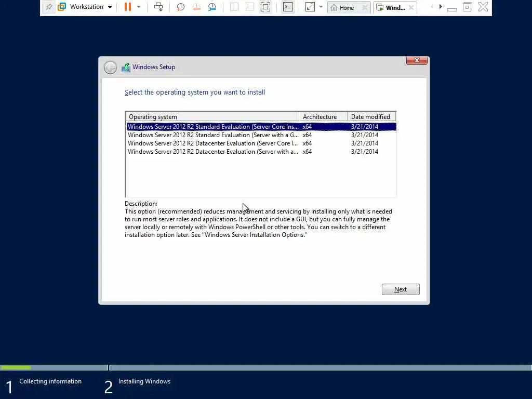Click the right tab-scroll arrow
This screenshot has height=399, width=532.
(x=441, y=7)
